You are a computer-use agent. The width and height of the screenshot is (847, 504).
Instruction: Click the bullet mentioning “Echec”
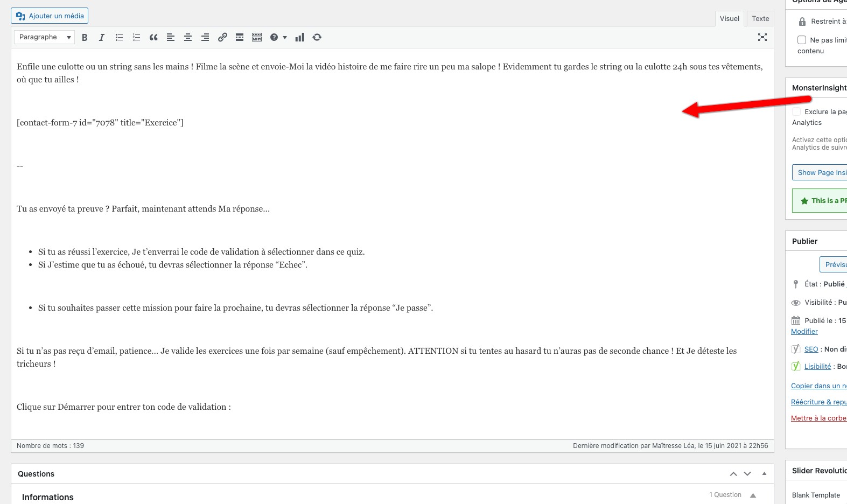(173, 265)
